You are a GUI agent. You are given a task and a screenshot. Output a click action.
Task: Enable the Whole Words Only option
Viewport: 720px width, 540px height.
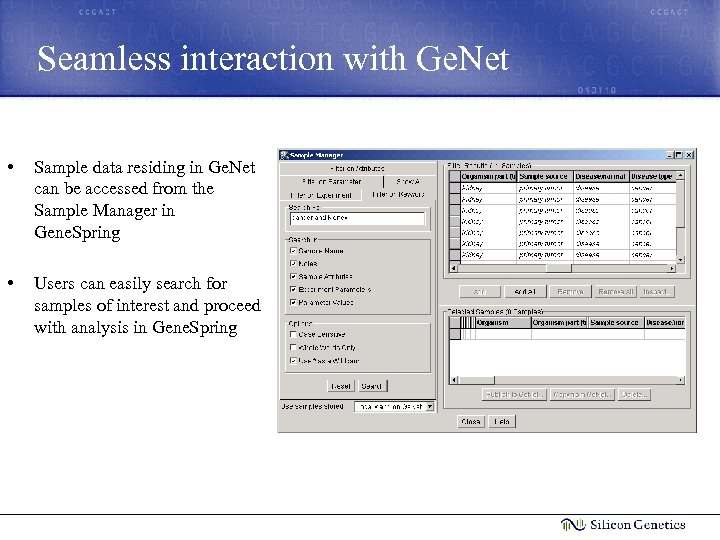[293, 347]
